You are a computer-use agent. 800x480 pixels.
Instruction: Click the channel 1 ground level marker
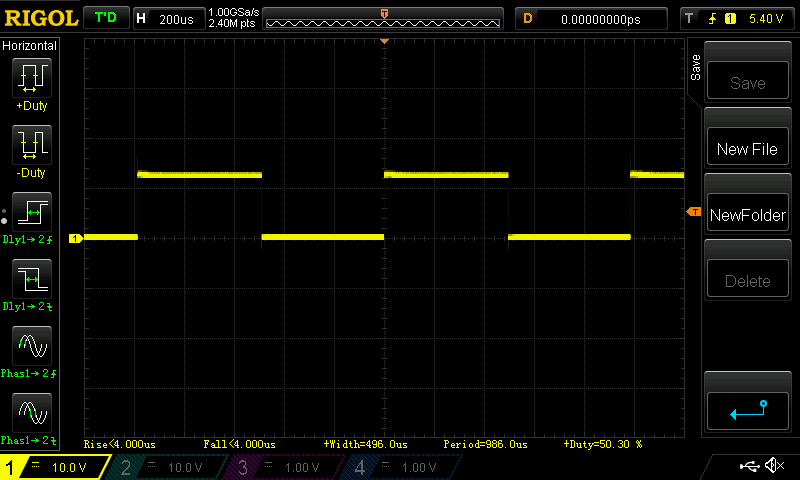pos(76,238)
